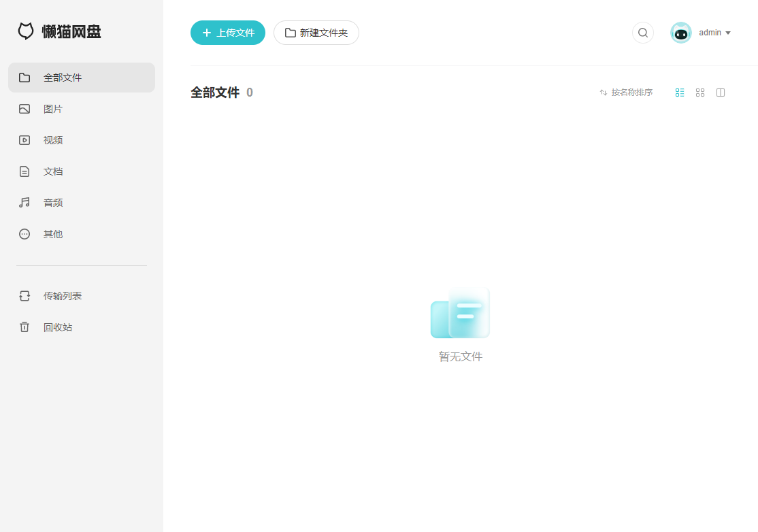This screenshot has height=532, width=758.
Task: Open the search magnifier icon
Action: point(642,33)
